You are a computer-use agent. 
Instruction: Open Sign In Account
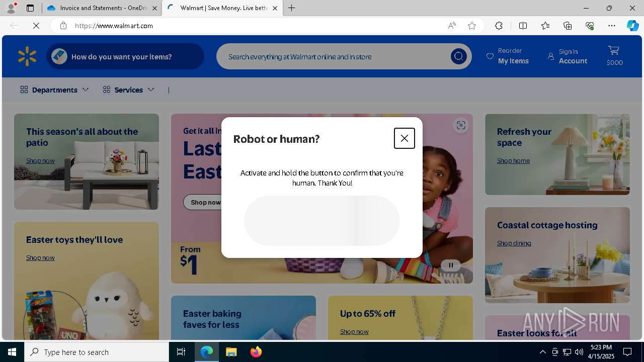568,56
